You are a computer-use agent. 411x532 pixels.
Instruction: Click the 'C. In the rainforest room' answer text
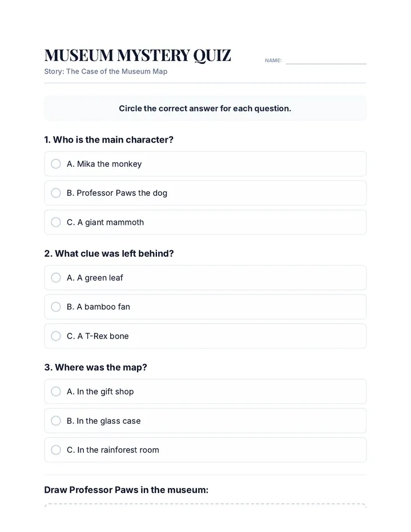click(113, 450)
